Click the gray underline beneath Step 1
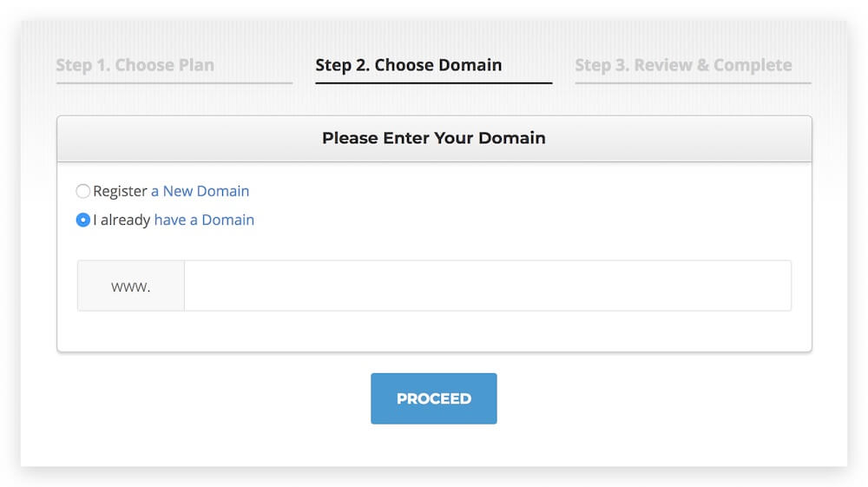 [x=174, y=83]
